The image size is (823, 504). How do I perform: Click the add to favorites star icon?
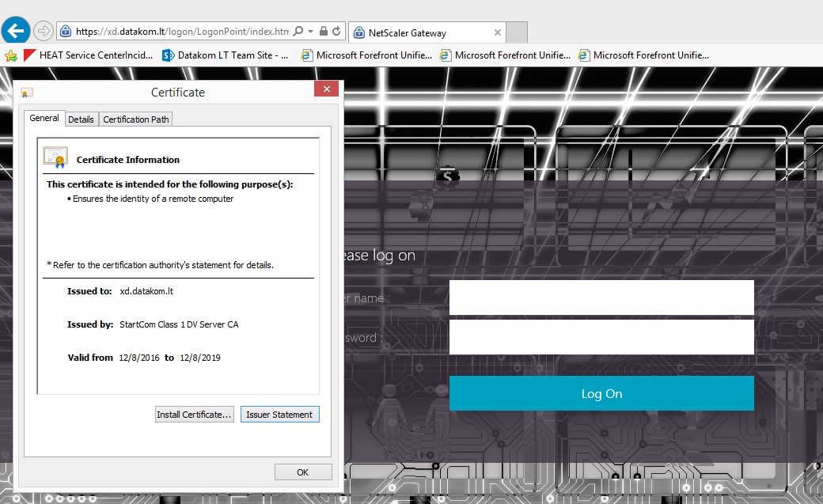[x=11, y=55]
